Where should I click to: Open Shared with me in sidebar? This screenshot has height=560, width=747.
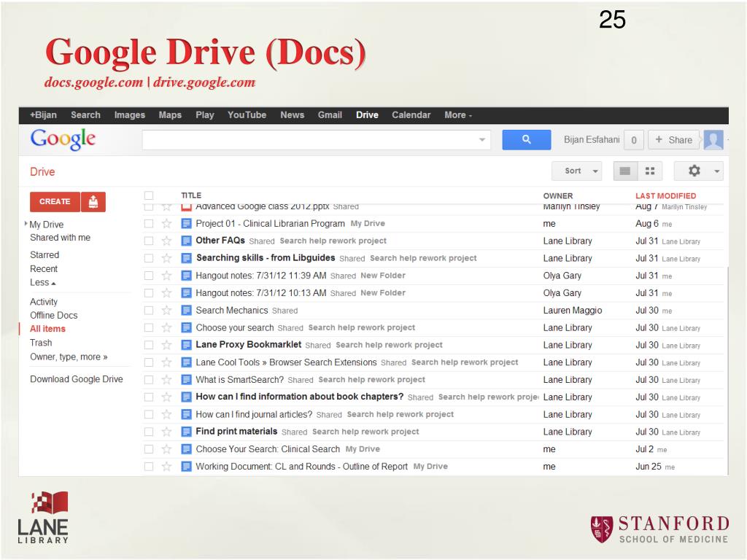coord(60,238)
